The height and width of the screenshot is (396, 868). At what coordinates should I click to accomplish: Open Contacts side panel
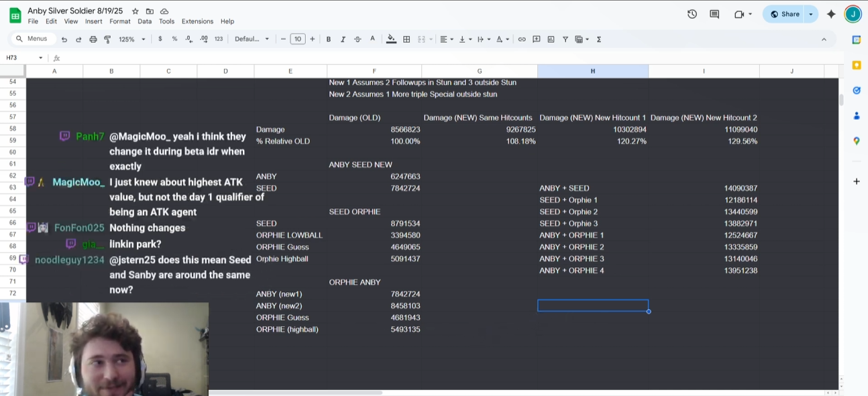(x=857, y=116)
